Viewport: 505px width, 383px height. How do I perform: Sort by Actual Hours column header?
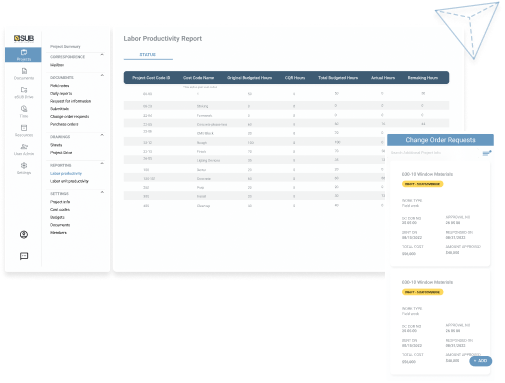pyautogui.click(x=383, y=78)
